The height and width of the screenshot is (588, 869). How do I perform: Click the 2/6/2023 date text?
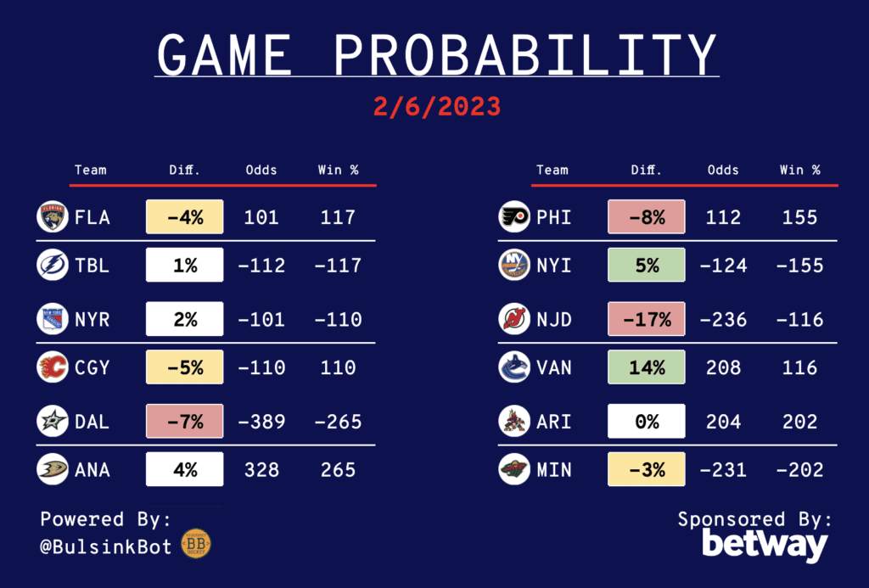[437, 106]
